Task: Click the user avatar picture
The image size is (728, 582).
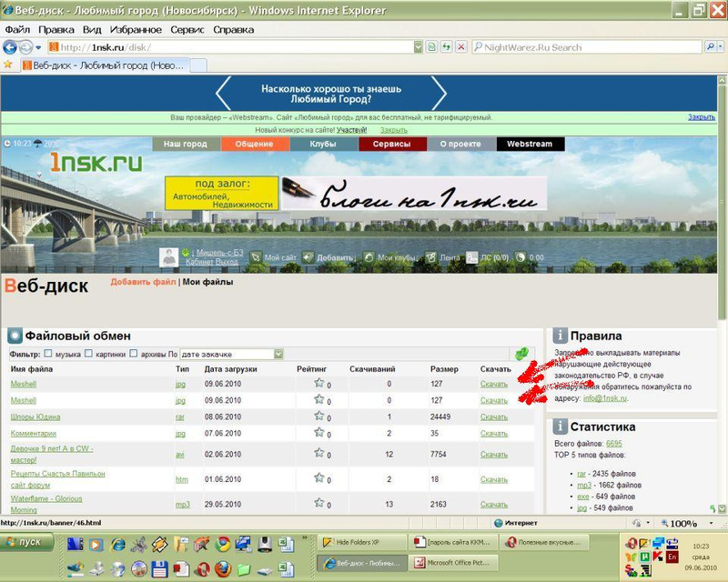Action: click(x=169, y=257)
